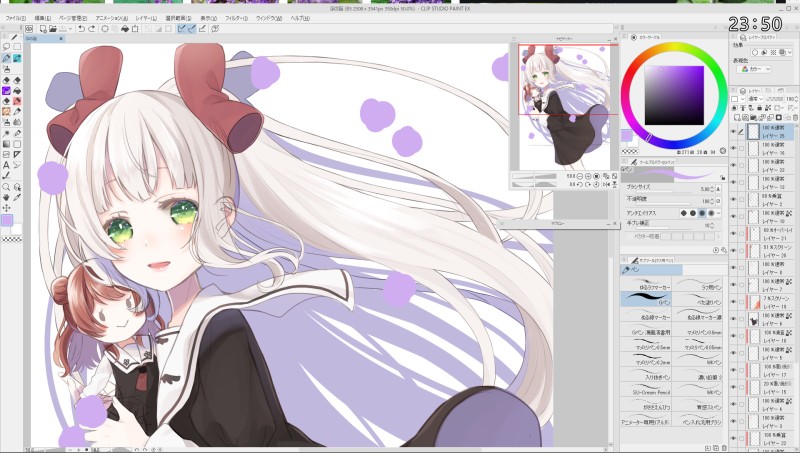Open the layer effect dropdown arrow

[x=790, y=53]
